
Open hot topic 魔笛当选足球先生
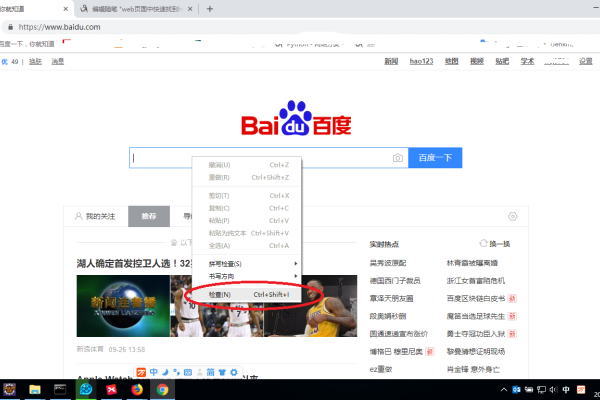click(x=476, y=316)
